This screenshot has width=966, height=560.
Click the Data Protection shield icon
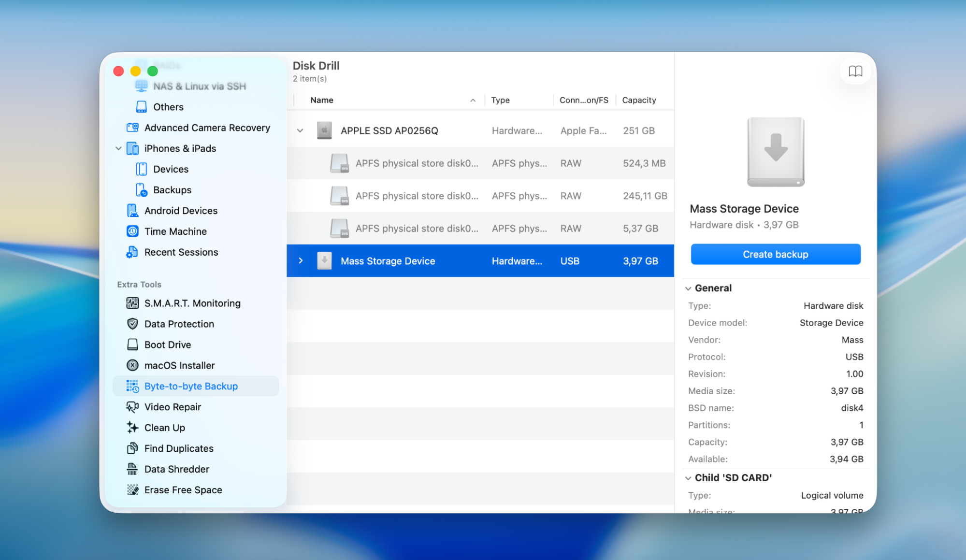click(132, 324)
